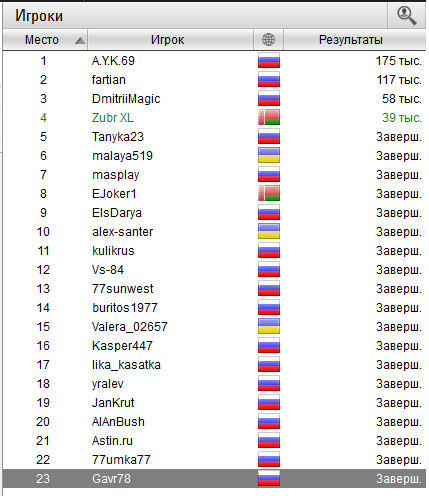Click the Игроки panel title
Image resolution: width=429 pixels, height=496 pixels.
point(39,16)
